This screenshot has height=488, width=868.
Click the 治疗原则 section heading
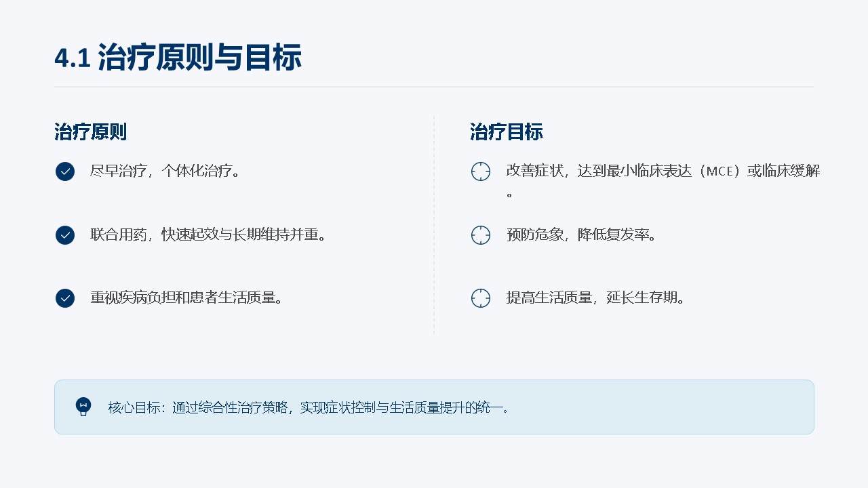pos(91,132)
